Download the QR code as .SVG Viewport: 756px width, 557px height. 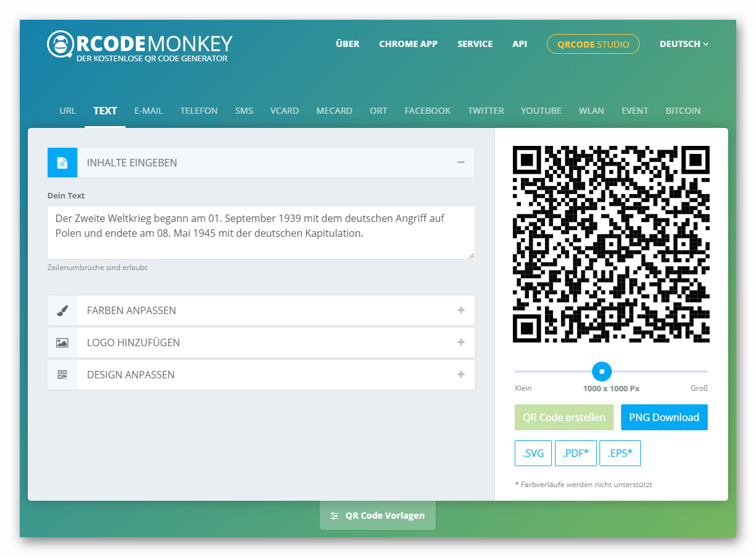tap(533, 453)
